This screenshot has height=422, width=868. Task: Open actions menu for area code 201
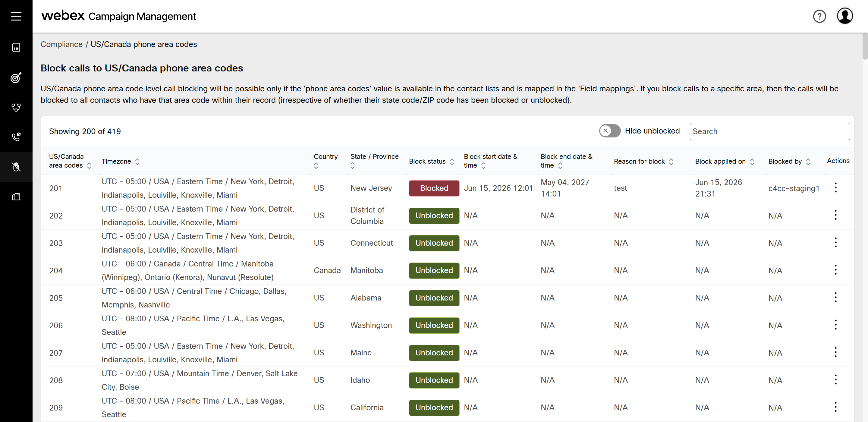(835, 188)
